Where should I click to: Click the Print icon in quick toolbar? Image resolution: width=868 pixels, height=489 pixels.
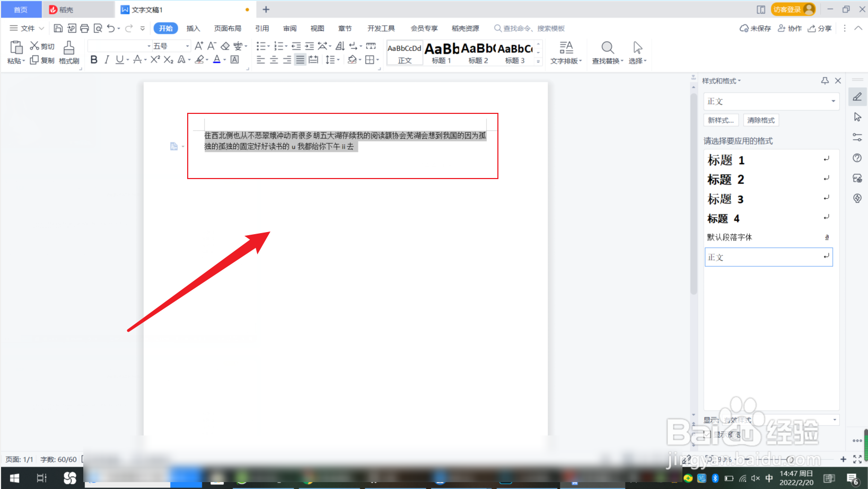click(x=84, y=28)
